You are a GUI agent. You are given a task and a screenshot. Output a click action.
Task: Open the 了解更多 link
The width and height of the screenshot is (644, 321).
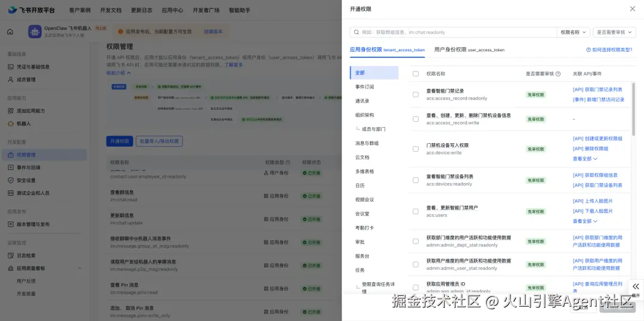tap(233, 65)
